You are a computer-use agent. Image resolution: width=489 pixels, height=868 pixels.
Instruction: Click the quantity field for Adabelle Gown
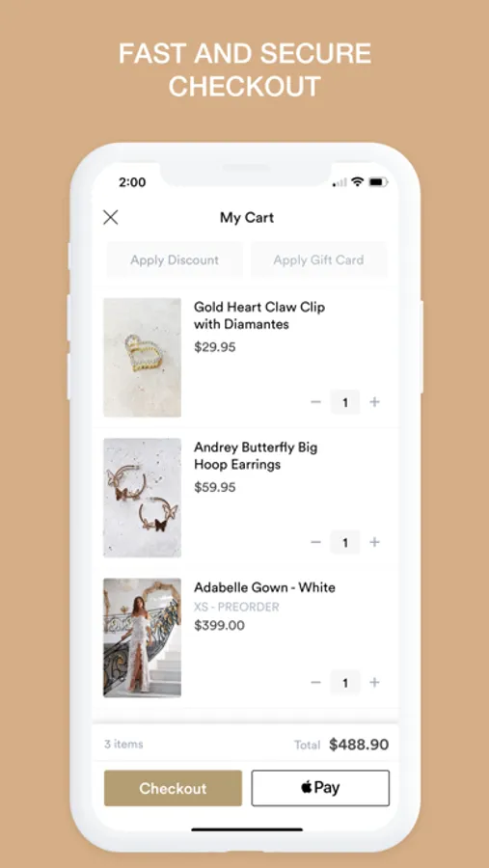pyautogui.click(x=345, y=683)
